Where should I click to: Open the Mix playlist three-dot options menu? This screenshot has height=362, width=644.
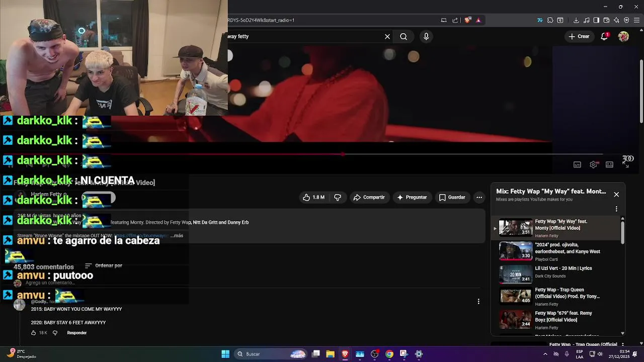[x=616, y=209]
